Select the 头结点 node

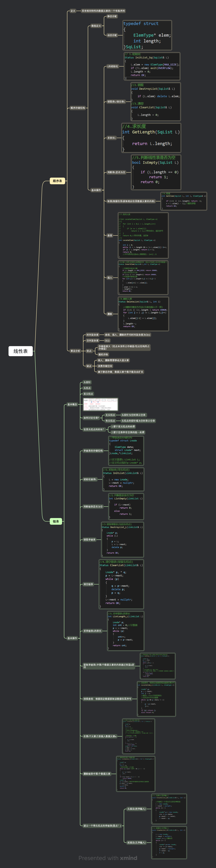point(87,388)
